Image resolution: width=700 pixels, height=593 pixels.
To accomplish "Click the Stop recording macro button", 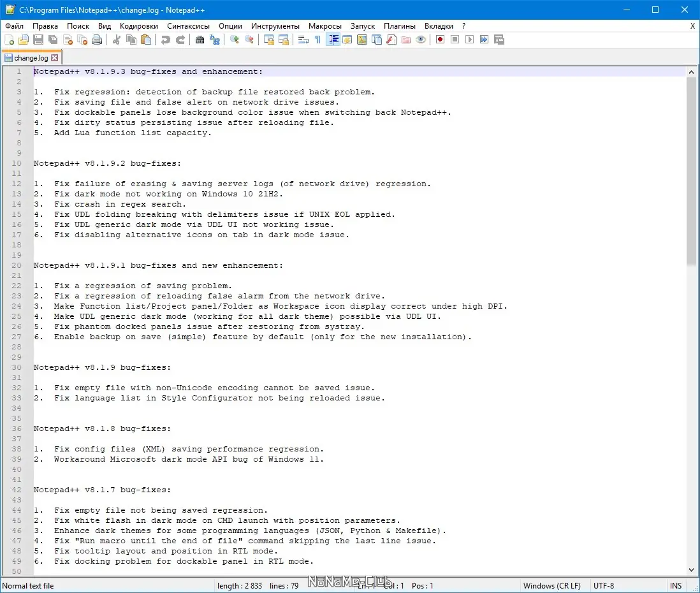I will (x=455, y=40).
